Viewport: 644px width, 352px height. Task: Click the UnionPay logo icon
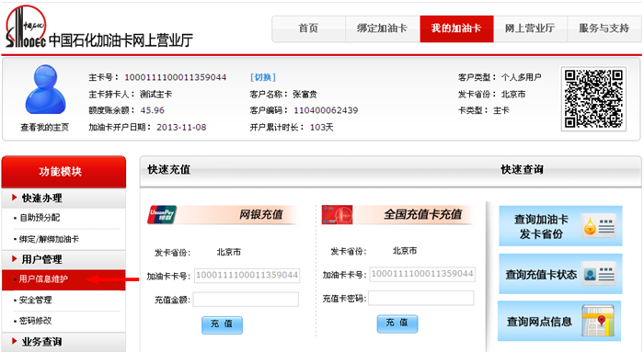coord(162,214)
